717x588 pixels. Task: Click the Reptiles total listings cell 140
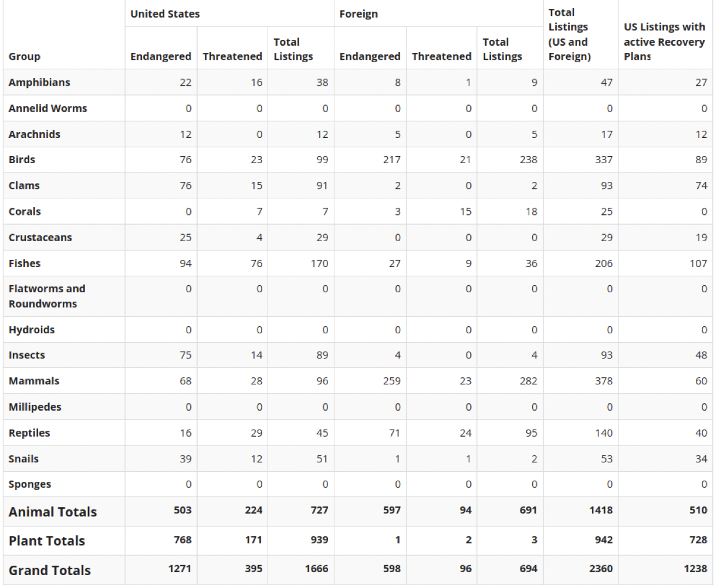[604, 433]
